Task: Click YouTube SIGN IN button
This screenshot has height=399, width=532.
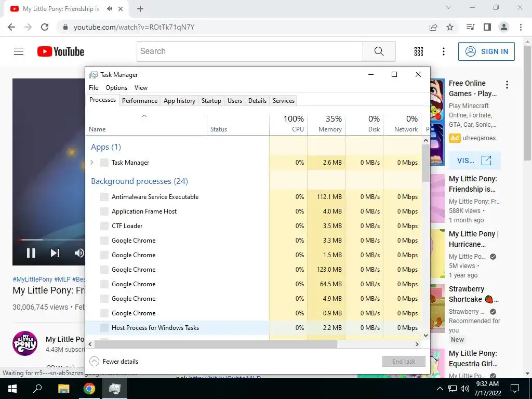Action: click(x=486, y=51)
